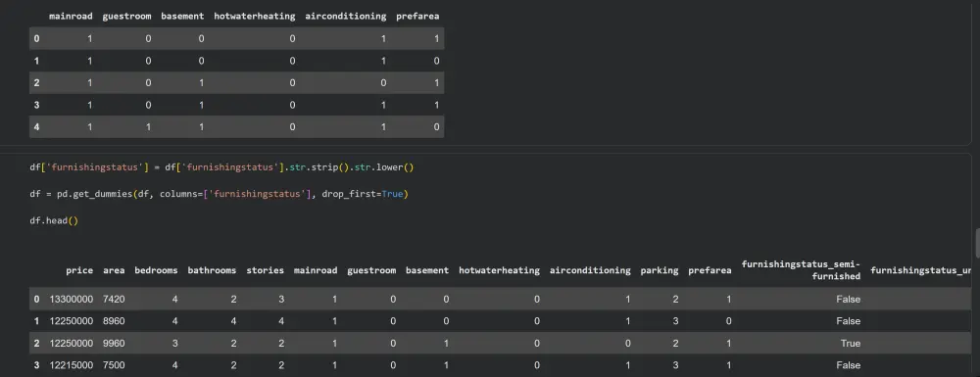The height and width of the screenshot is (377, 980).
Task: Click the code line stripping and lowercasing furnishingstatus
Action: 221,167
